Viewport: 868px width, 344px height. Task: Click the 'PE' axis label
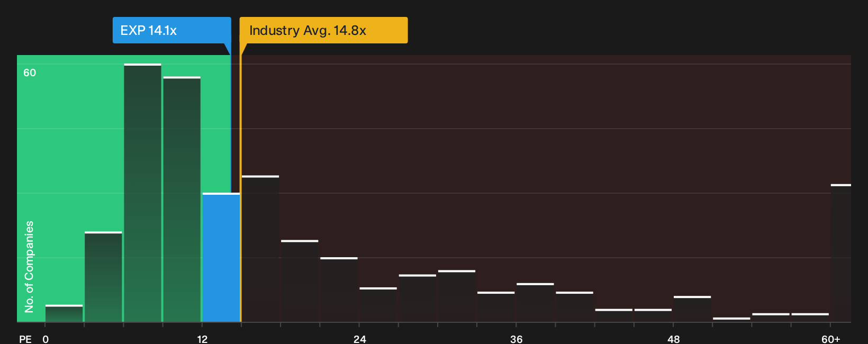(x=25, y=339)
